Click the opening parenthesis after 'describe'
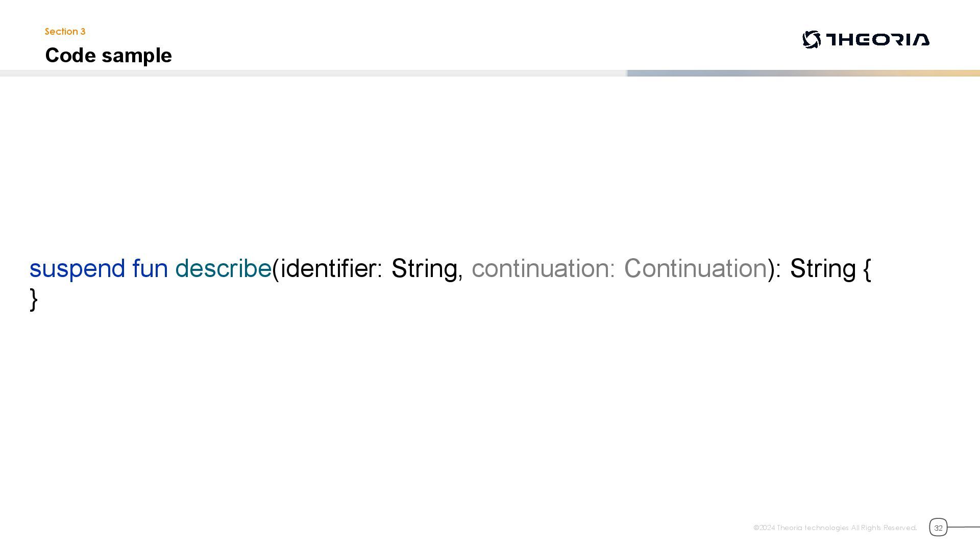980x551 pixels. [276, 269]
